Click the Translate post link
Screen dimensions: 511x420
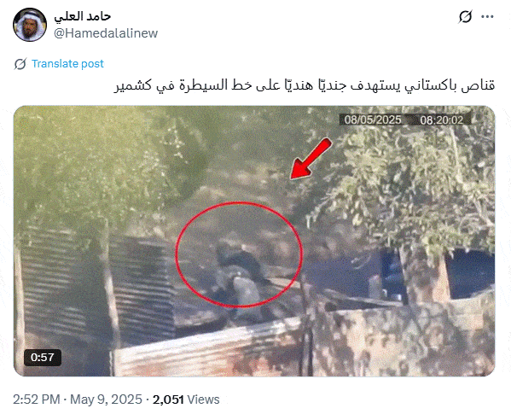pyautogui.click(x=67, y=63)
